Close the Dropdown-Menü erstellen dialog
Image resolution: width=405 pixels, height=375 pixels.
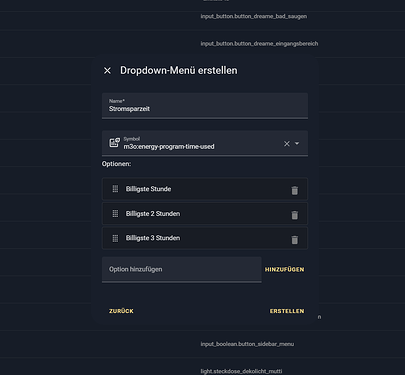107,71
